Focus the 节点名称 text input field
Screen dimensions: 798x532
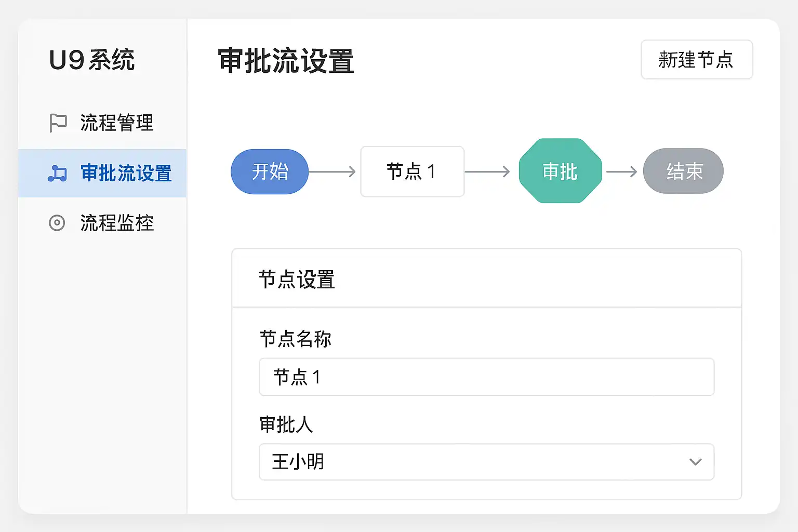point(486,377)
